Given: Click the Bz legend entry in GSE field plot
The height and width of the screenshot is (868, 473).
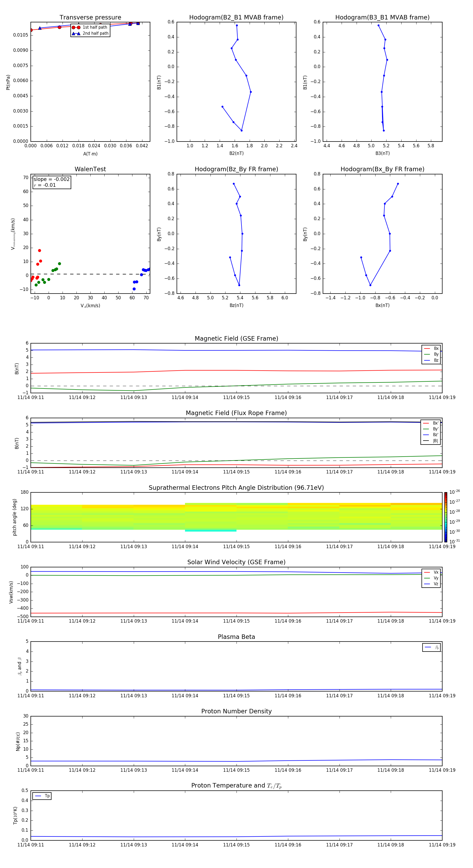Looking at the screenshot, I should (431, 361).
